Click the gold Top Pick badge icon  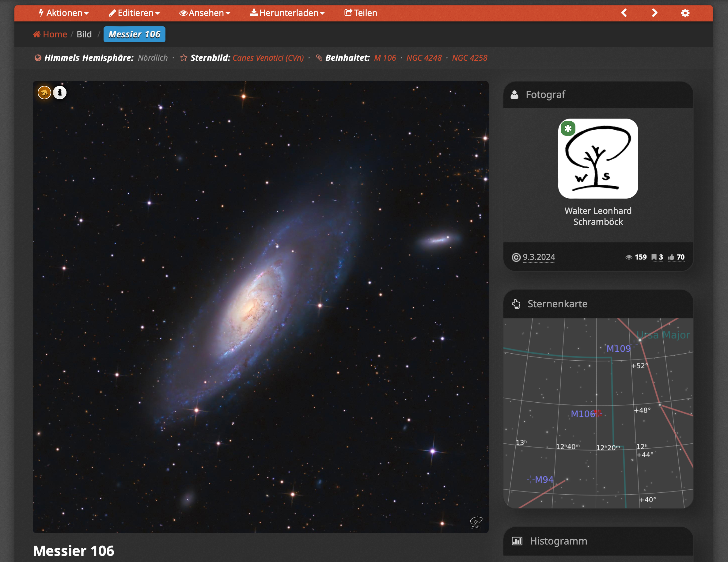point(44,93)
